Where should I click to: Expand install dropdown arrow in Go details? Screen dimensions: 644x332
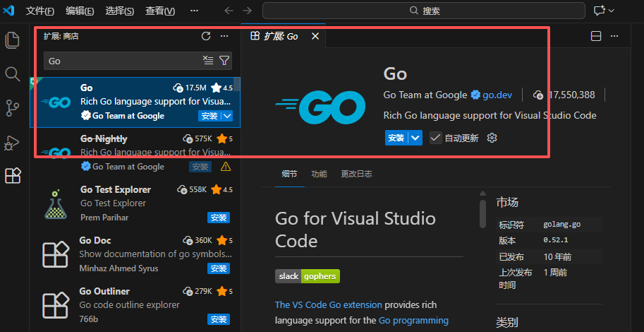tap(415, 138)
